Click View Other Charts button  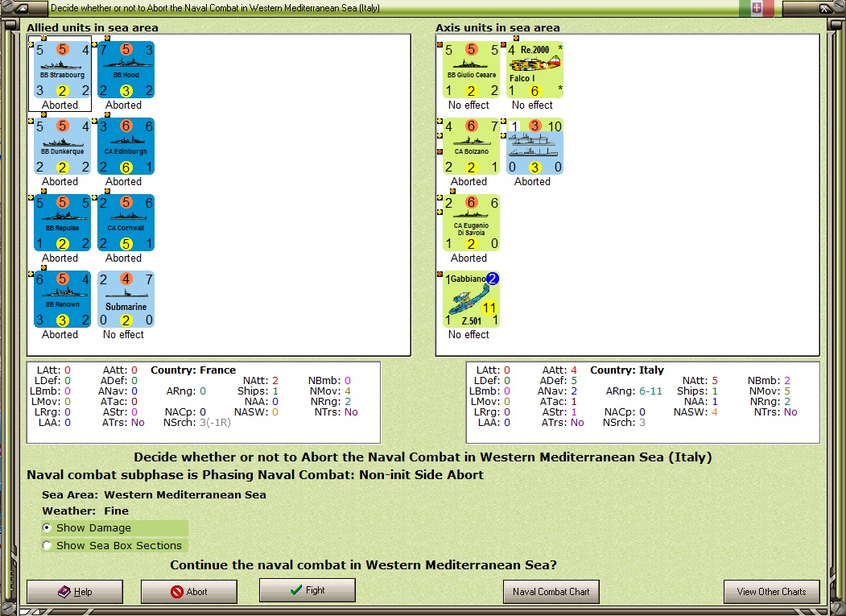click(x=772, y=592)
